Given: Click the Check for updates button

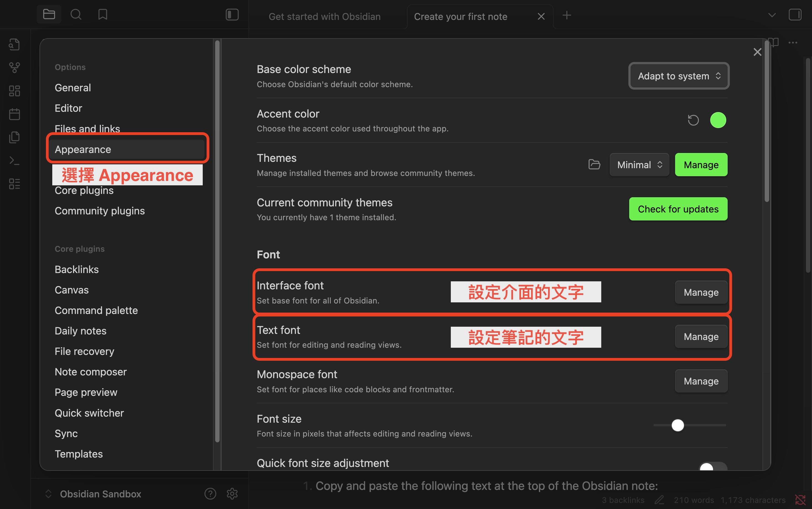Looking at the screenshot, I should coord(678,209).
